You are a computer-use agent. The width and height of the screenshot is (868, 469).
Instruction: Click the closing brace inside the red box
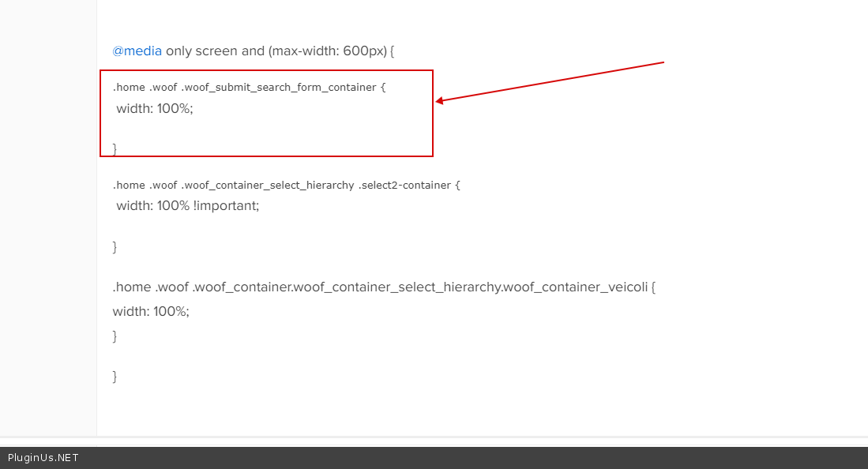tap(115, 148)
